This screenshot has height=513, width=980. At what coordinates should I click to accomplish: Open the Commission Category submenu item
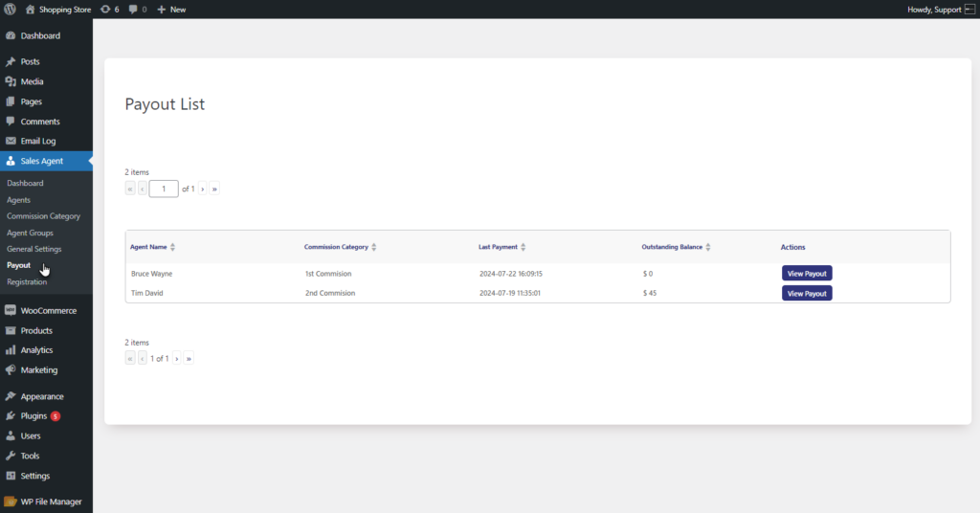click(x=44, y=216)
